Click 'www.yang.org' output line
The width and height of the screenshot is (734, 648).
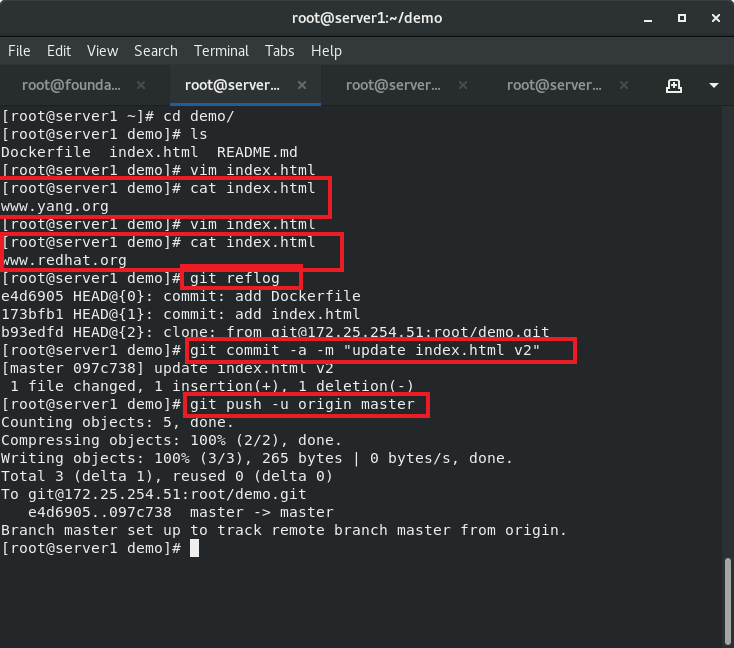[55, 206]
